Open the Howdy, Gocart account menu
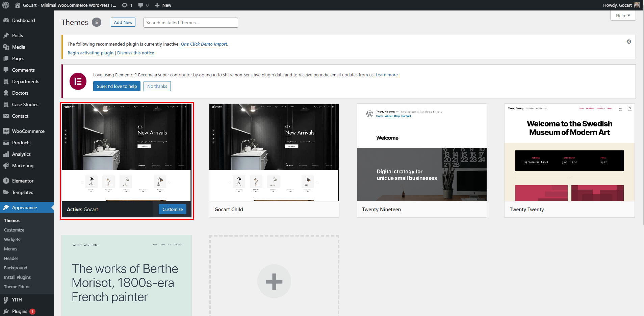The width and height of the screenshot is (644, 316). tap(621, 5)
